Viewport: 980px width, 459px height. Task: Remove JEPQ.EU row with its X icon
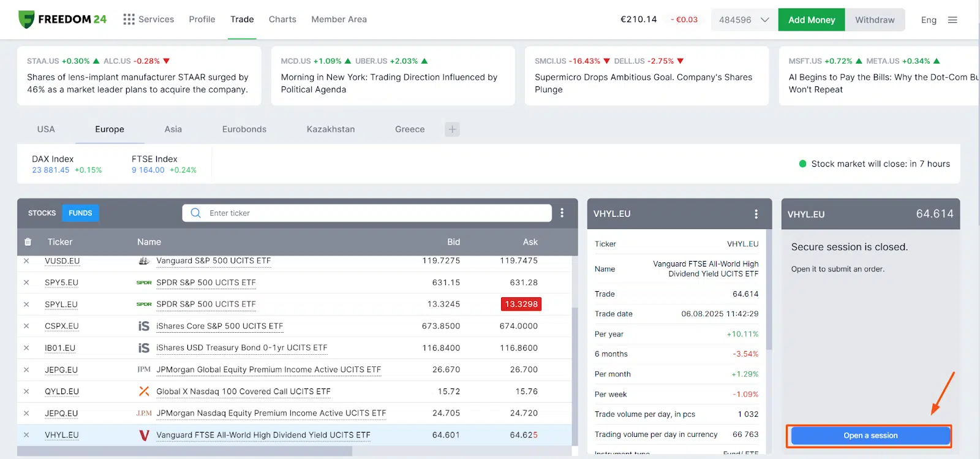tap(26, 413)
